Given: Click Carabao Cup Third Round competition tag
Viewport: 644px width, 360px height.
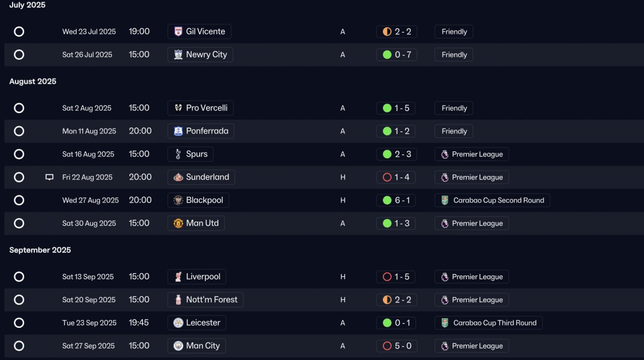Looking at the screenshot, I should click(489, 323).
